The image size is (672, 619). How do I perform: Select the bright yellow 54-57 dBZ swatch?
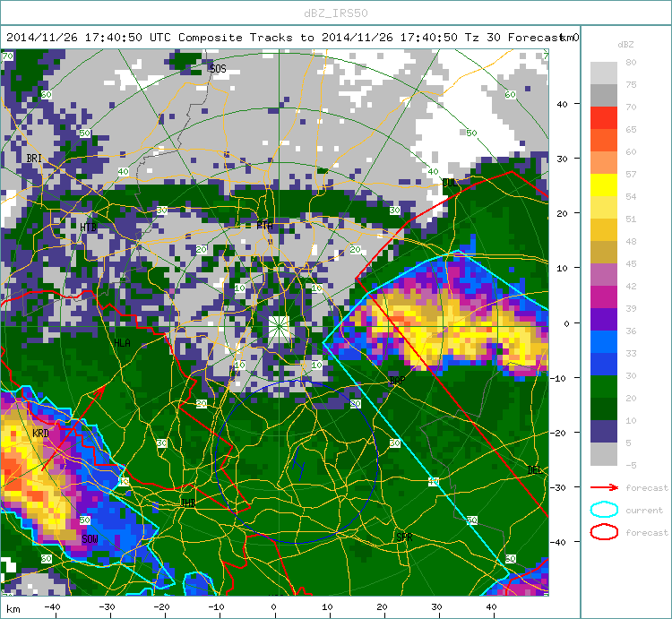[603, 185]
